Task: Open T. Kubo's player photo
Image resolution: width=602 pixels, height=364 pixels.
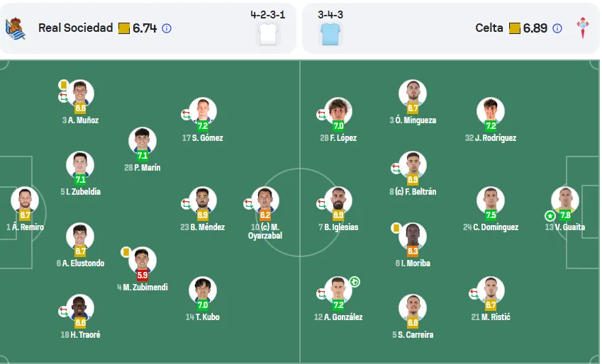Action: [203, 290]
